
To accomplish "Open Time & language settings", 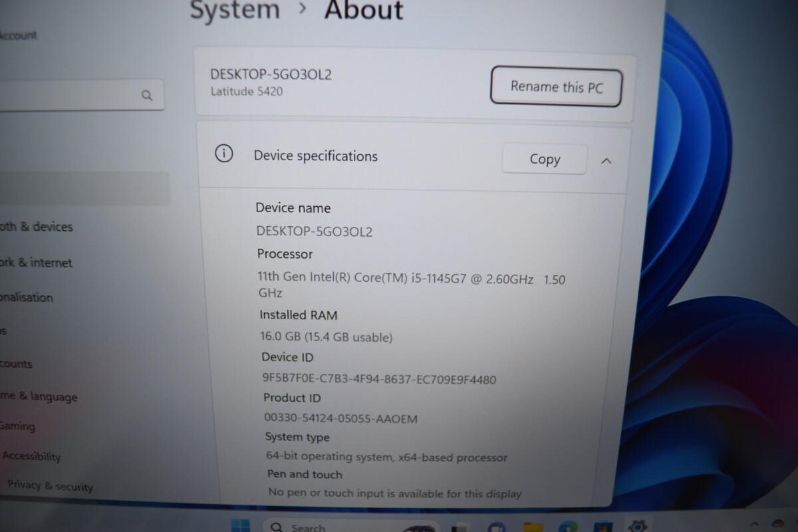I will point(39,396).
